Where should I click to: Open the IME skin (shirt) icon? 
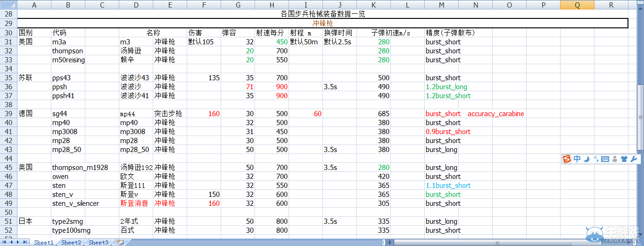click(624, 159)
